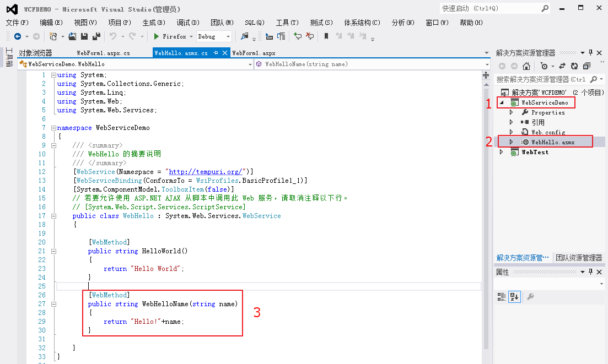
Task: Toggle the alphabetical sort in Properties panel
Action: pos(514,297)
